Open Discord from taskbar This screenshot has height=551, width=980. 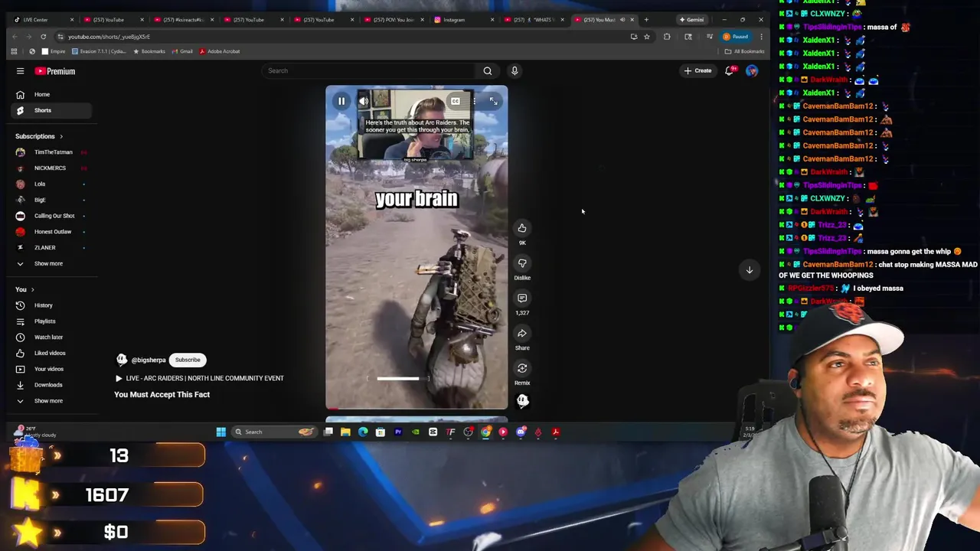tap(521, 432)
